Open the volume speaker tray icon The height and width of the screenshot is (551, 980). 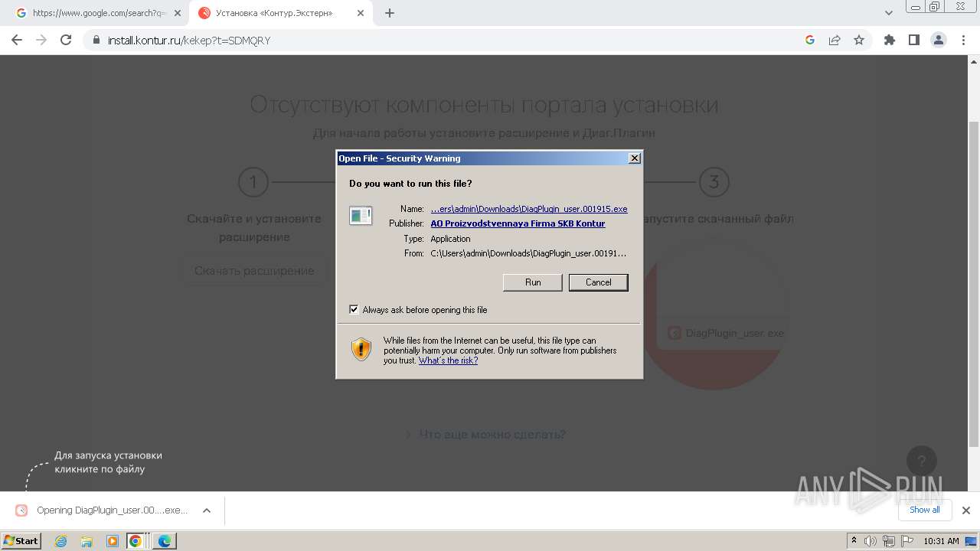[871, 541]
